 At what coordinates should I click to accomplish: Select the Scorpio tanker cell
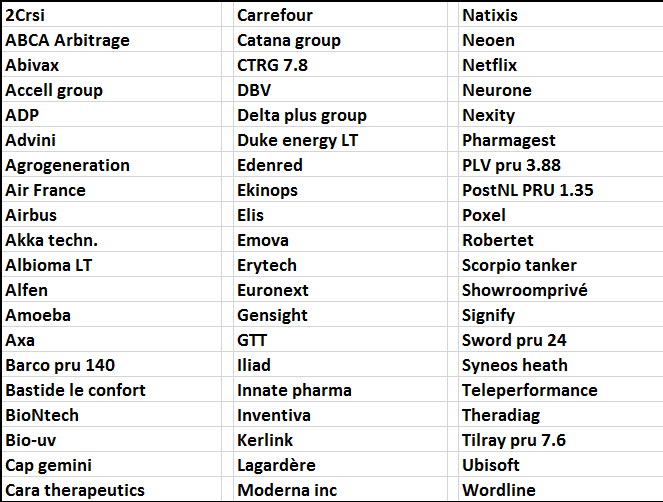pos(561,265)
